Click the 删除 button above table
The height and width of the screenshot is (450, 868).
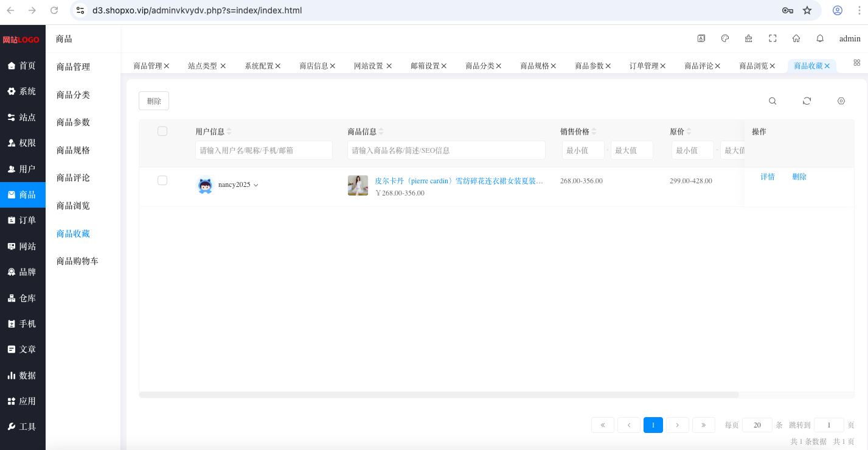154,101
